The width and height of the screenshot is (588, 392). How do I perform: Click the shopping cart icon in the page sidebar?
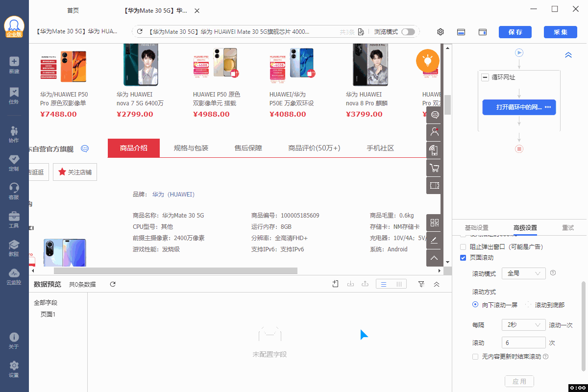click(435, 168)
